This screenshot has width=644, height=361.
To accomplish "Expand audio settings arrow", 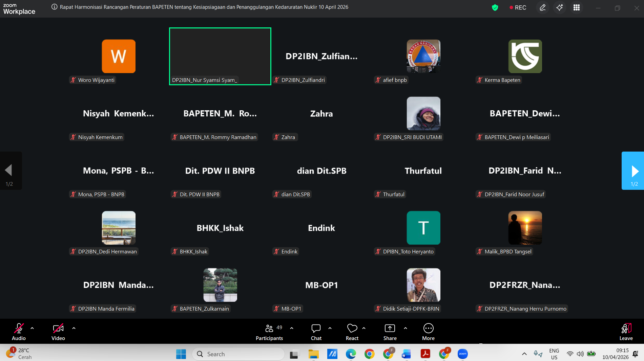I will click(32, 328).
